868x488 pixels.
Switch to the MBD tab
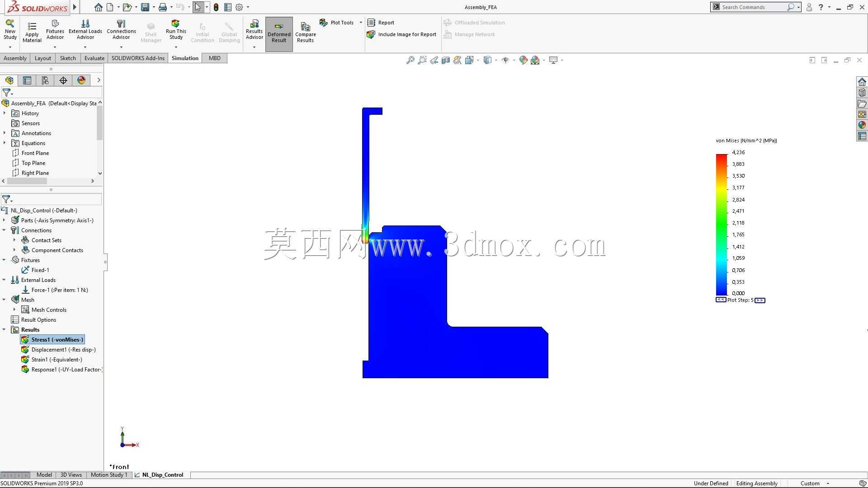(x=215, y=58)
